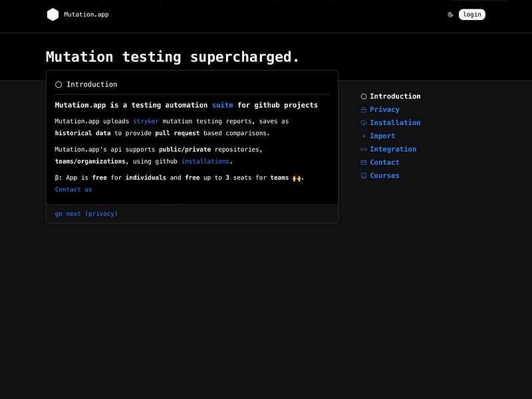Screen dimensions: 532x399
Task: Click the Mutation.app hexagon logo
Action: pyautogui.click(x=53, y=15)
